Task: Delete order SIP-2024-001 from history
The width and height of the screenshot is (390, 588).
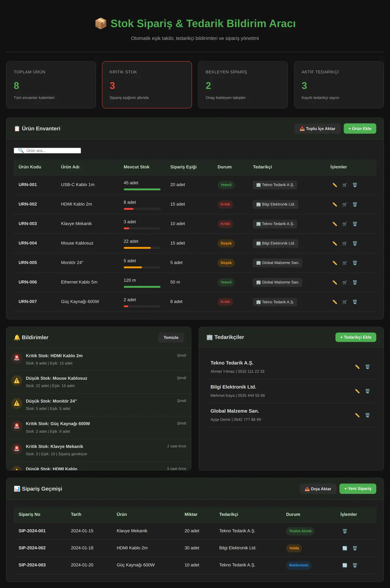Action: (x=345, y=531)
